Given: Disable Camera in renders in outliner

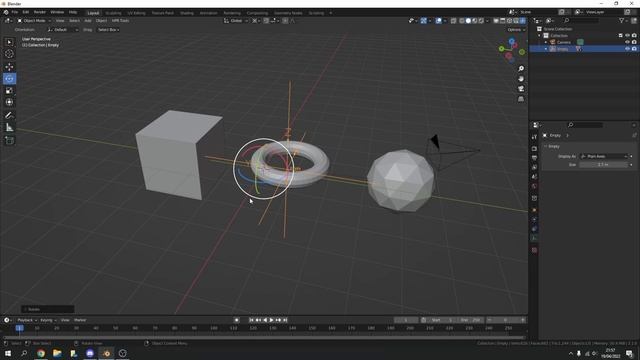Looking at the screenshot, I should [634, 42].
